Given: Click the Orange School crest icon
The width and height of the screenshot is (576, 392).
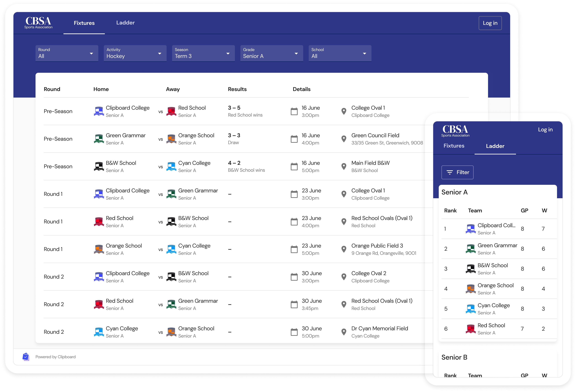Looking at the screenshot, I should (171, 139).
